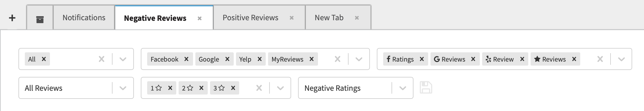
Task: Close the Positive Reviews tab
Action: tap(292, 18)
